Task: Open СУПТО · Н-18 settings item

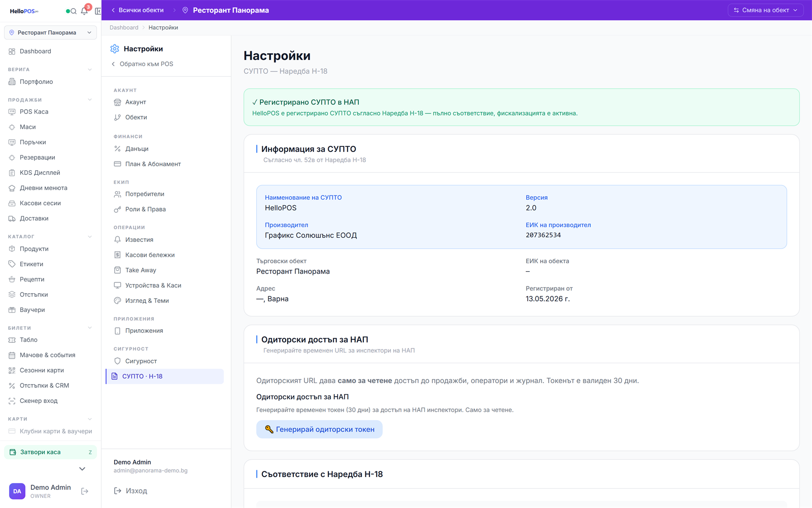Action: point(164,376)
